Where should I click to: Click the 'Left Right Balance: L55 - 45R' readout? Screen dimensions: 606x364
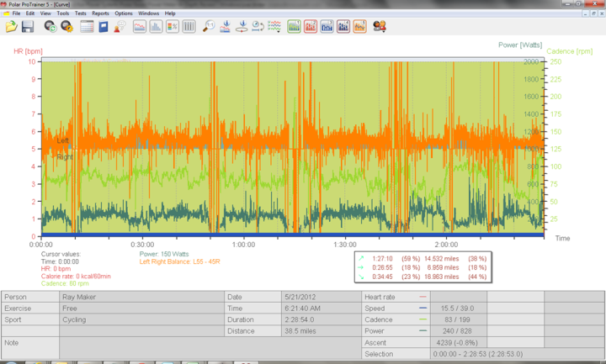point(180,261)
